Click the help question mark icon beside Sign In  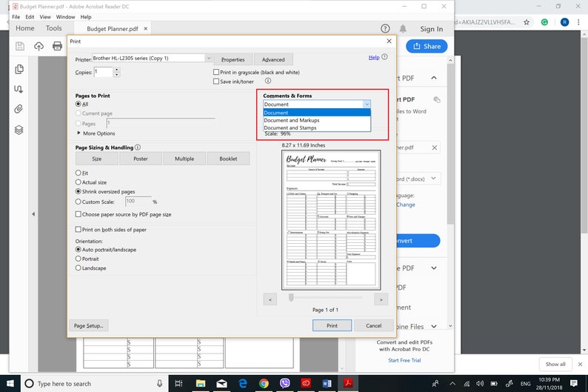[x=385, y=28]
